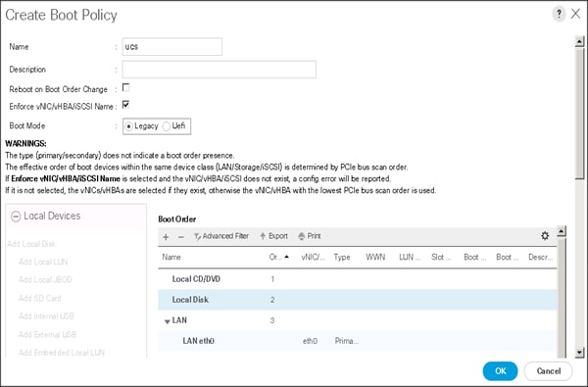Screen dimensions: 588x387
Task: Uncheck Enforce vNIC/vHBA/iSCSI Name checkbox
Action: point(126,105)
